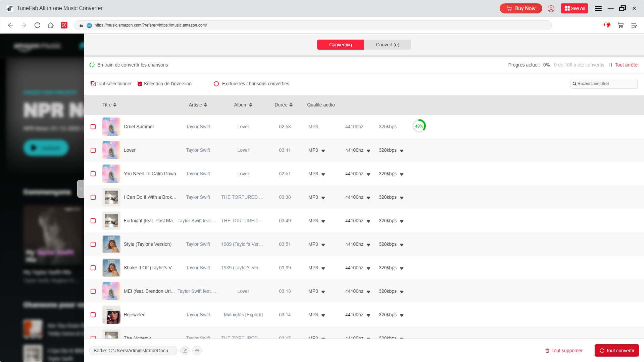Click the red heart icon in toolbar

[607, 25]
